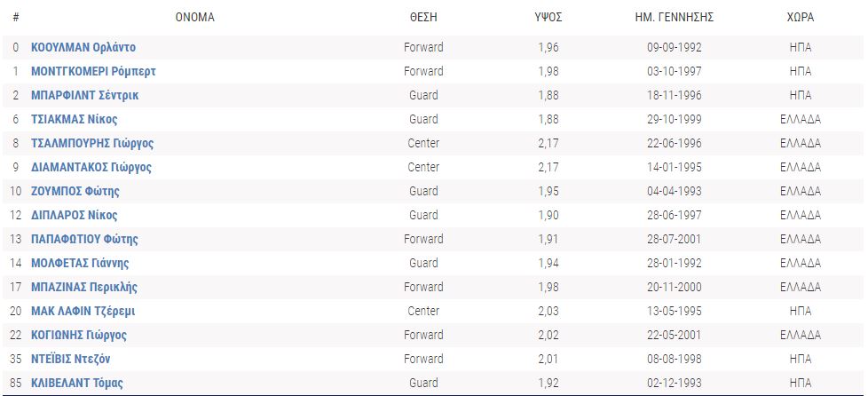Click player link ΜΟΝΤΓΚΟΜΕΡΙ Ρόμπερτ
868x396 pixels.
point(93,71)
